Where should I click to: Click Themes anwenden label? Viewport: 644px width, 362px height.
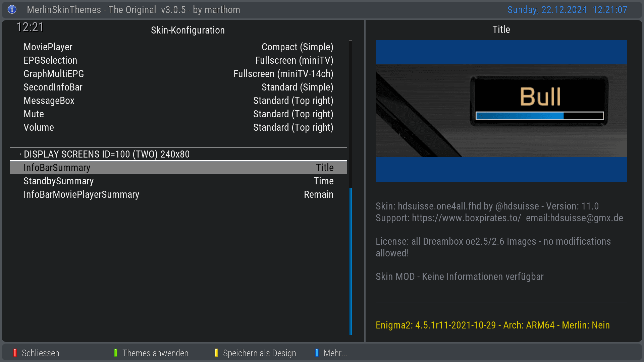pos(155,353)
